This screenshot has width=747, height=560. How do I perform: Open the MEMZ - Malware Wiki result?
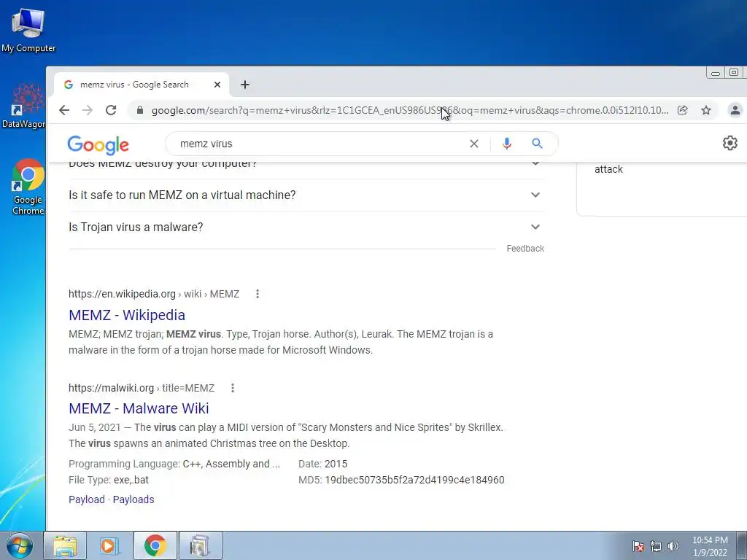[x=139, y=408]
